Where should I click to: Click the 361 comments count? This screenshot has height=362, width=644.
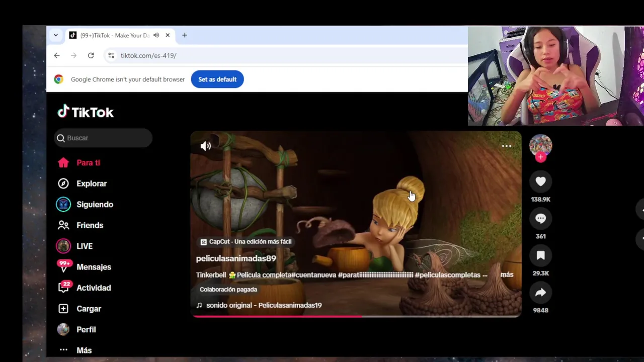click(x=541, y=236)
